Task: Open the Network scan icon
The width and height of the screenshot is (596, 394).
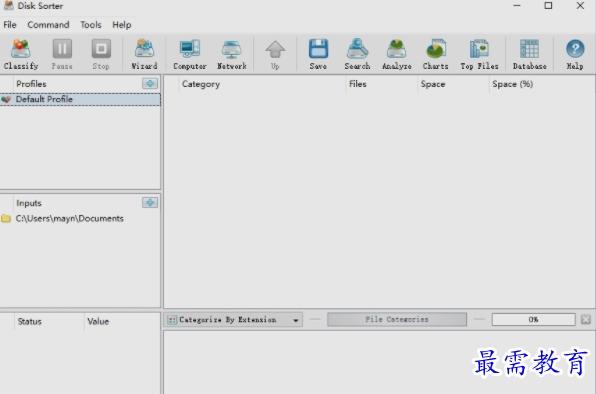Action: (x=232, y=54)
